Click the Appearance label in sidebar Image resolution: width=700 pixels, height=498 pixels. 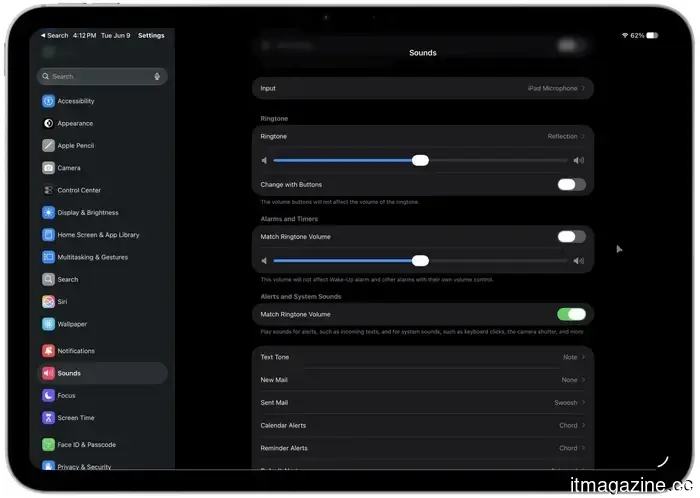coord(75,123)
